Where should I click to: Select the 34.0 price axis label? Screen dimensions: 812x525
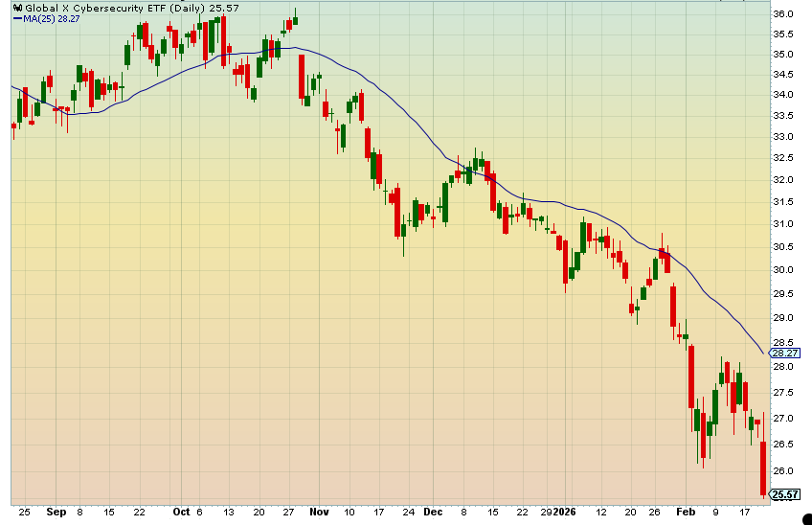pos(783,94)
